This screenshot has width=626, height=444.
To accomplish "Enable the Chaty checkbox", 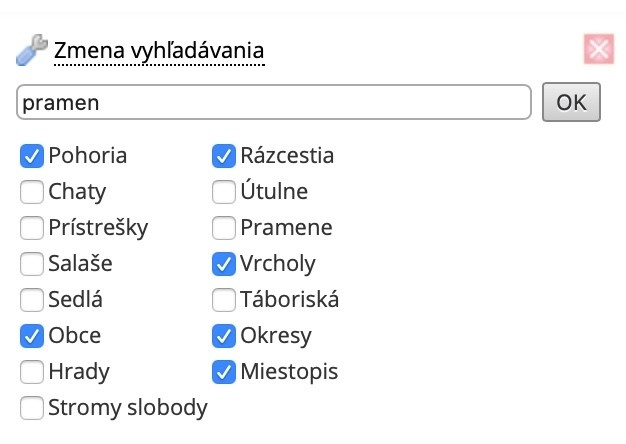I will click(32, 192).
